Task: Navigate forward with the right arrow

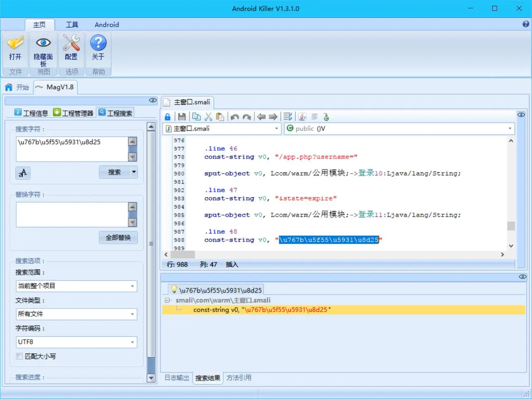Action: click(273, 117)
